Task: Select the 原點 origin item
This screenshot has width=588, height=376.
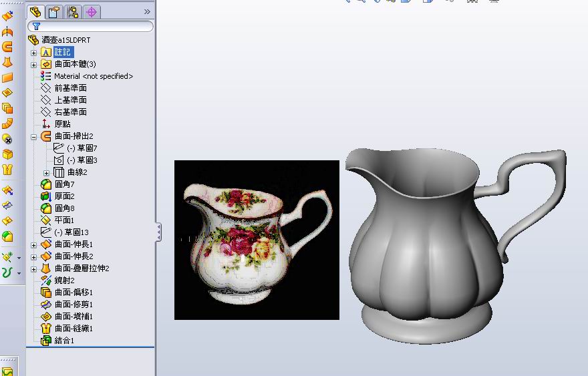Action: tap(62, 124)
